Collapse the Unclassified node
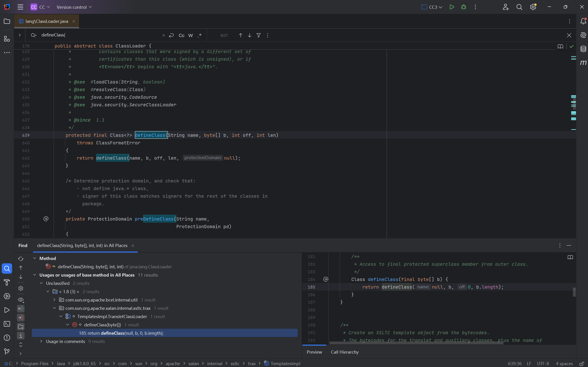This screenshot has height=367, width=588. point(41,283)
